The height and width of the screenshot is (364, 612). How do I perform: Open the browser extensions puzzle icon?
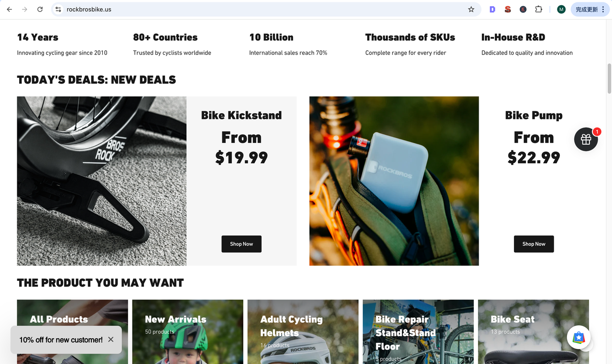pyautogui.click(x=538, y=10)
